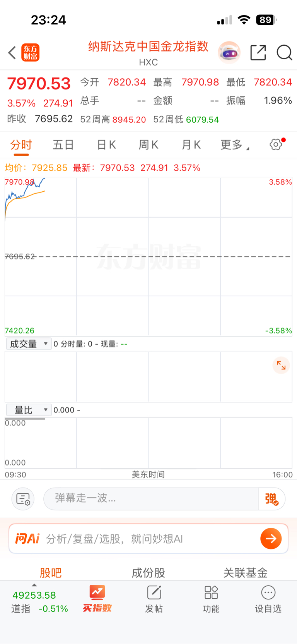297x644 pixels.
Task: Open the 量比 indicator dropdown
Action: [x=29, y=410]
